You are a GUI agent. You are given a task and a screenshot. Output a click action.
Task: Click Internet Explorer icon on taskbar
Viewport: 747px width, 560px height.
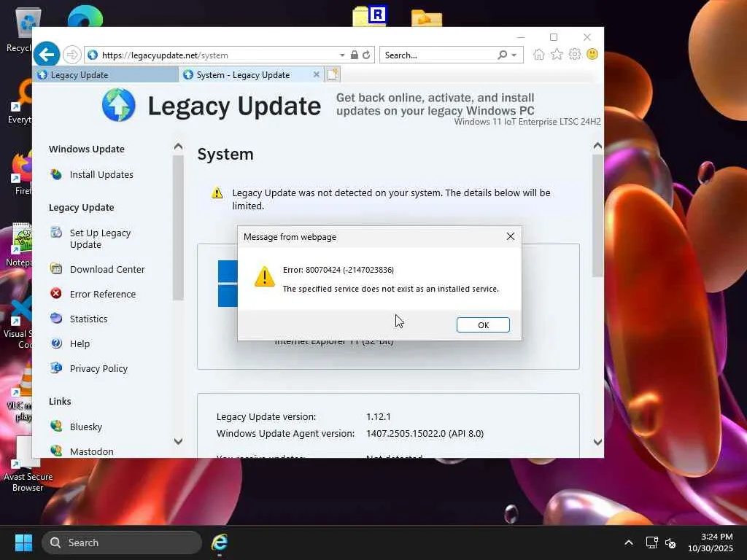[220, 542]
